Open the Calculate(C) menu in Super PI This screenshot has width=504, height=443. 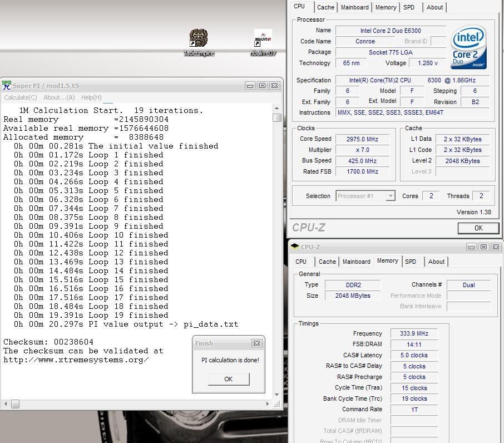click(21, 97)
